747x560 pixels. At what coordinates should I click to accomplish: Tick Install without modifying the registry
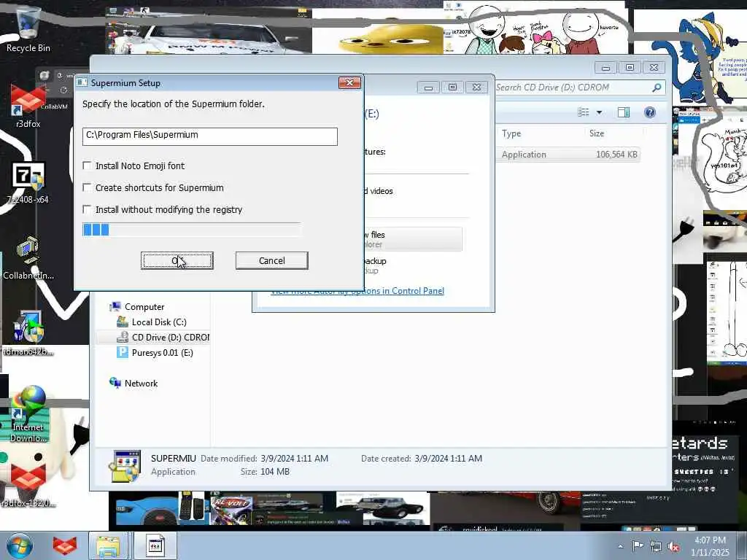87,209
